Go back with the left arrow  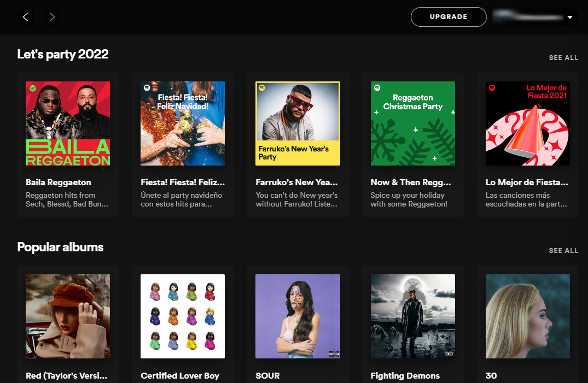[25, 17]
